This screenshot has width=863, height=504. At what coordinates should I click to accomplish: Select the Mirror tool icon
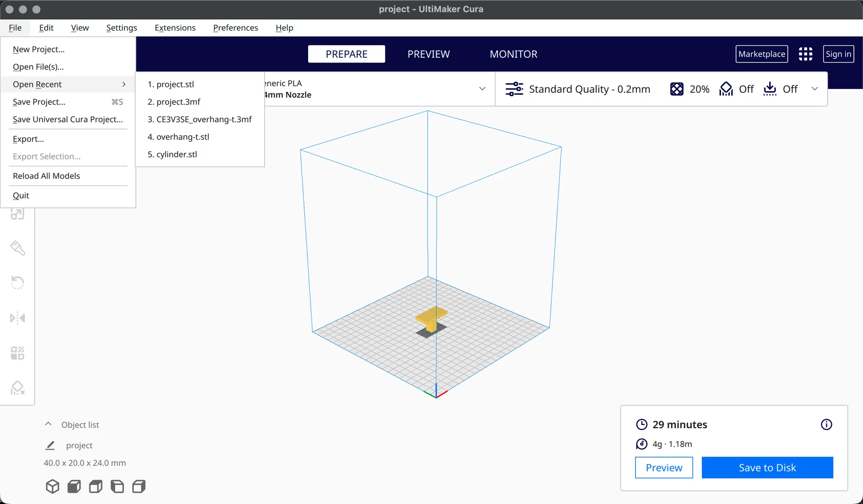point(17,318)
